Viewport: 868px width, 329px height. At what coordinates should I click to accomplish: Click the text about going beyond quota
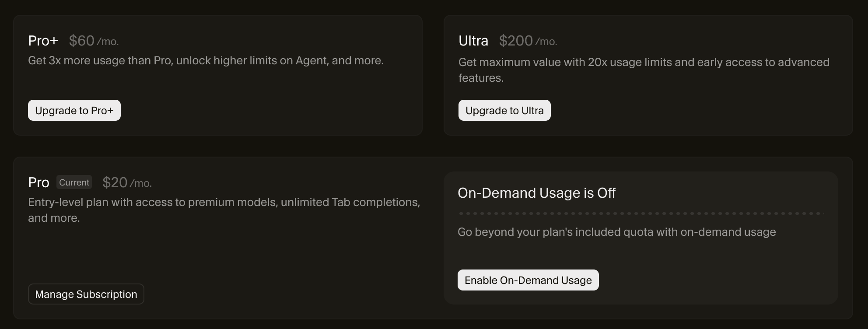click(x=616, y=232)
